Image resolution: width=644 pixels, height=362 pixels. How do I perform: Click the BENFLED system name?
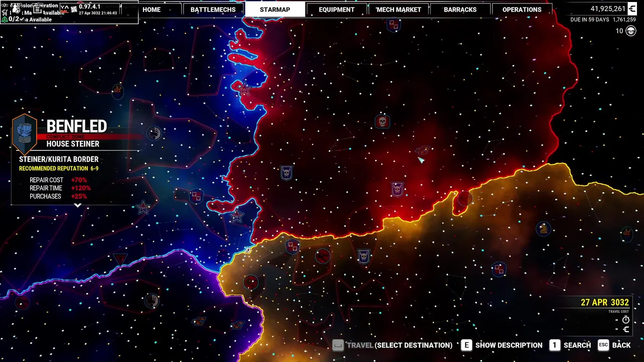coord(76,126)
